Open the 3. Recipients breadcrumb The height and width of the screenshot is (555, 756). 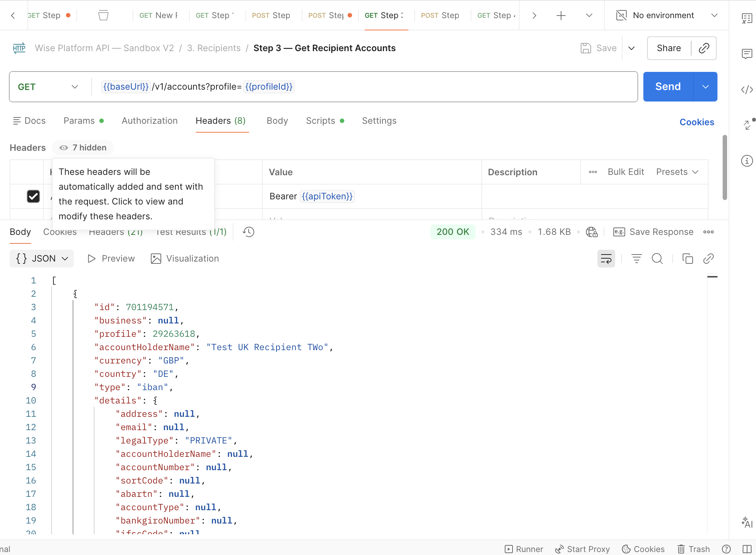(x=214, y=48)
